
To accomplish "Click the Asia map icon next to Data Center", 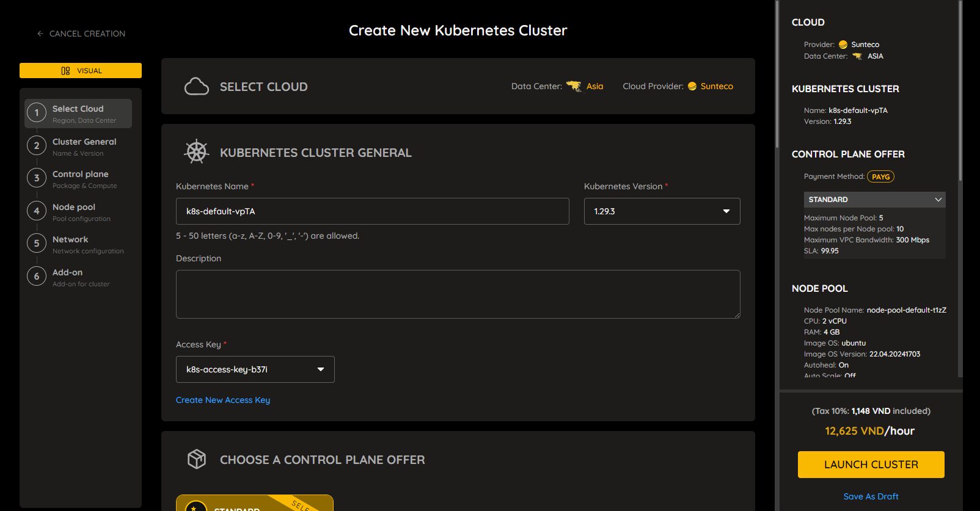I will [574, 86].
